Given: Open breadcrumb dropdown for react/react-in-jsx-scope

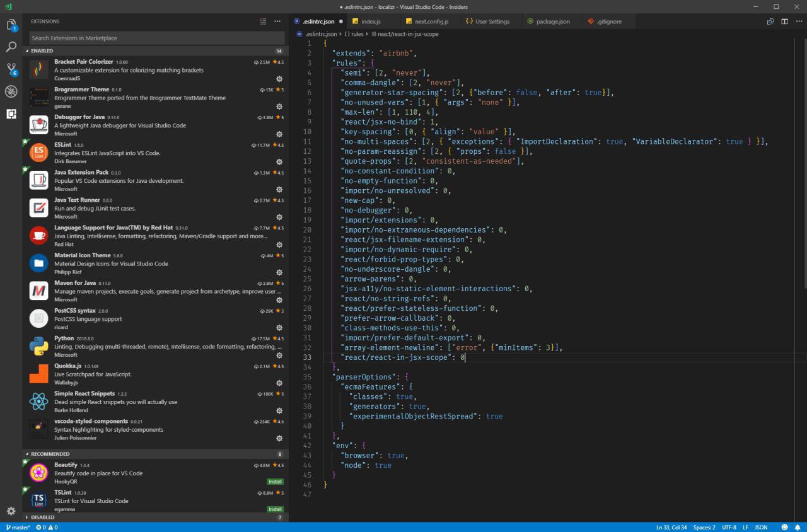Looking at the screenshot, I should 405,34.
